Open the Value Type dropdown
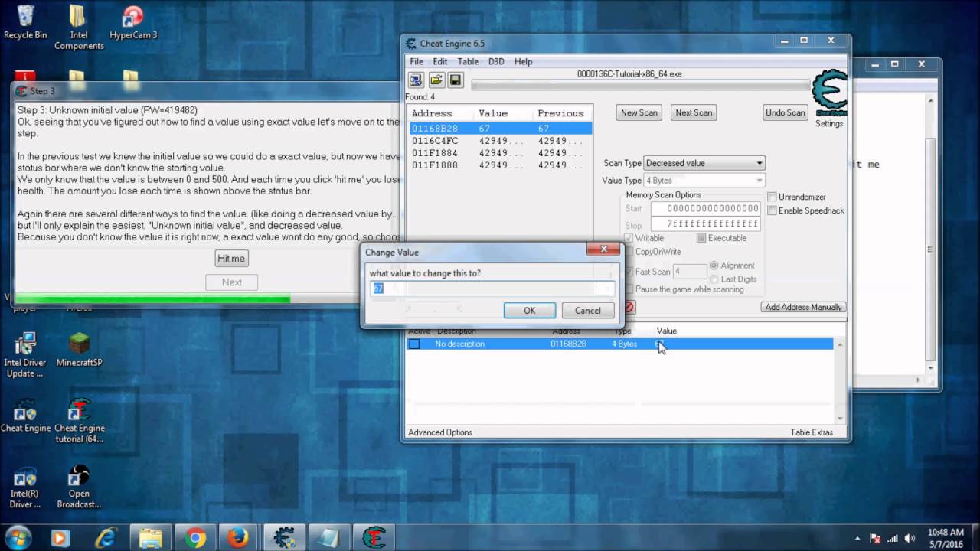The width and height of the screenshot is (980, 551). 704,181
